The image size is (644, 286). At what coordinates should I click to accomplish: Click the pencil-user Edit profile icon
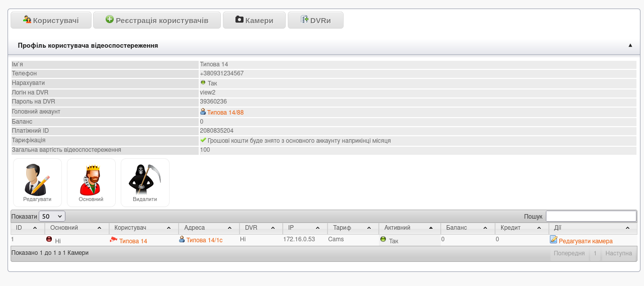tap(37, 179)
